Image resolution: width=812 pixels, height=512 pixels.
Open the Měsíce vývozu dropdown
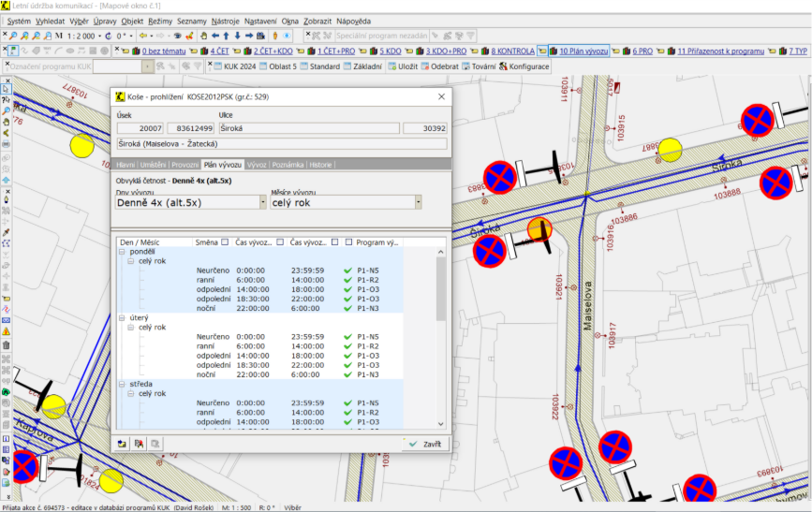tap(417, 201)
